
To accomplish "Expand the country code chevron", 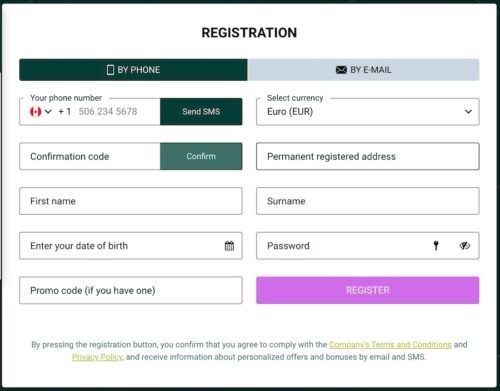I will pyautogui.click(x=48, y=111).
